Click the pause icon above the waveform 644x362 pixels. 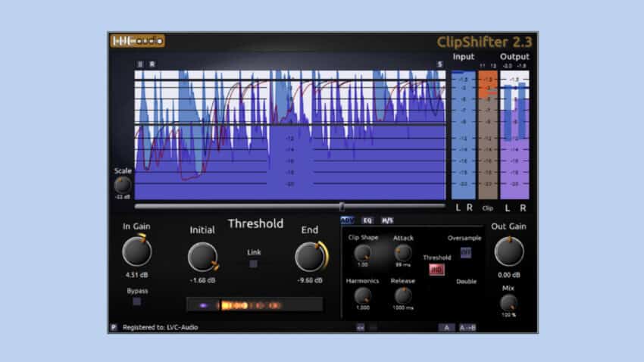pos(140,64)
